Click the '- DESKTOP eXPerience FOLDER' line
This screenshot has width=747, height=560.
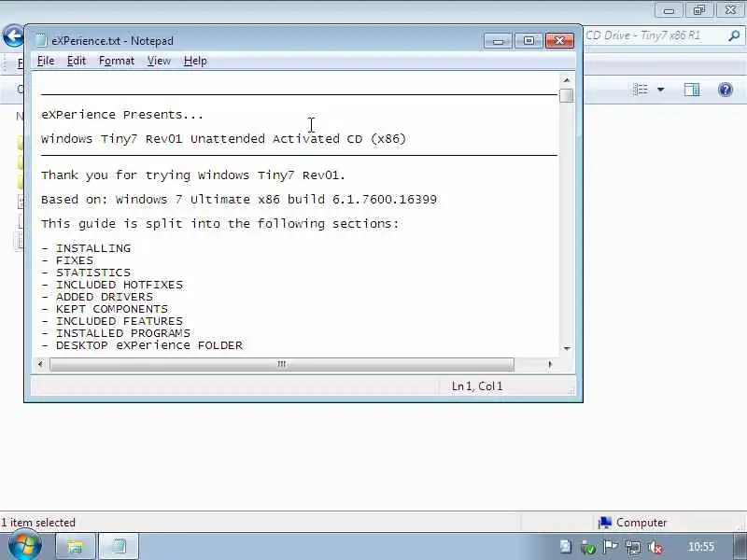[x=142, y=345]
